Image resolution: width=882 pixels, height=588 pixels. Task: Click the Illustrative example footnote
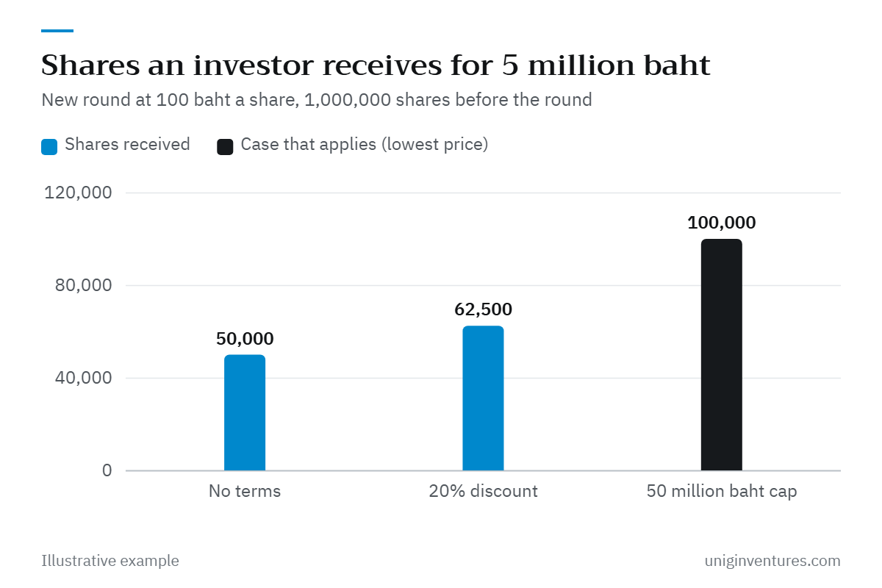coord(110,561)
